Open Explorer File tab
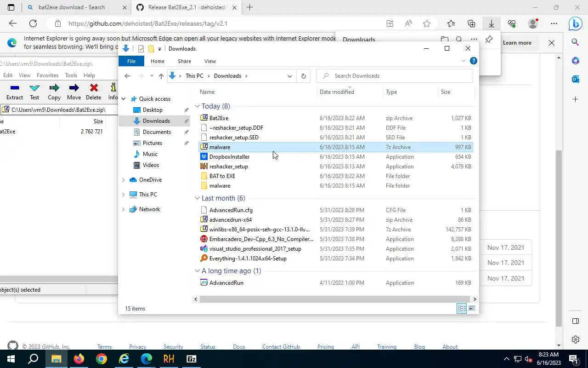This screenshot has height=368, width=588. tap(131, 61)
